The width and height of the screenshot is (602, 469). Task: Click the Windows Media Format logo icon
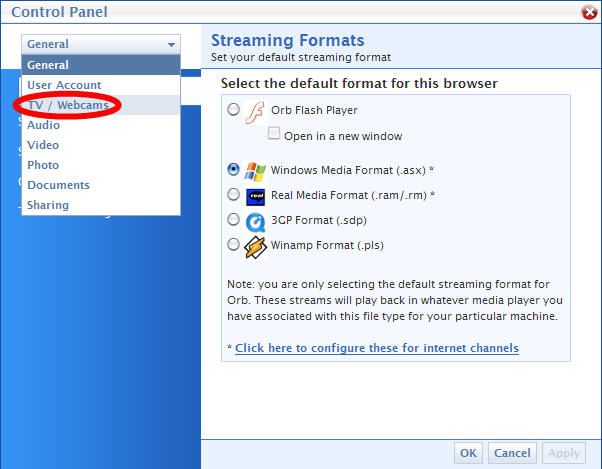(255, 171)
